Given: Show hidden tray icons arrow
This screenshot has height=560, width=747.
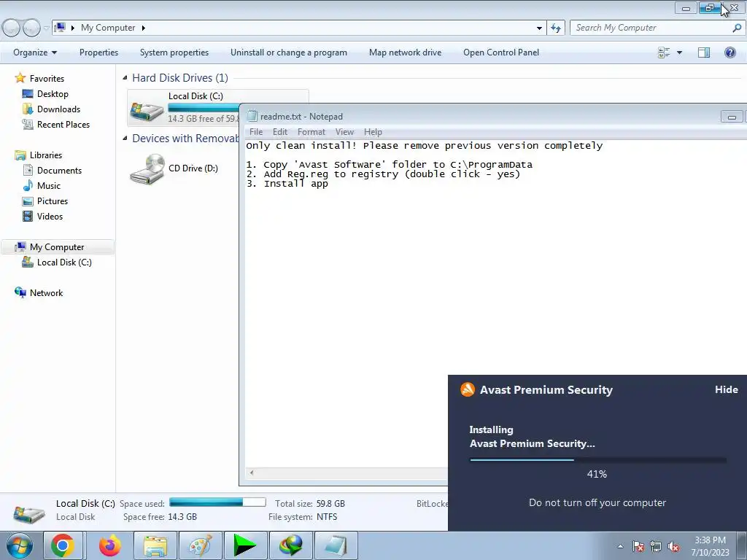Looking at the screenshot, I should (620, 546).
